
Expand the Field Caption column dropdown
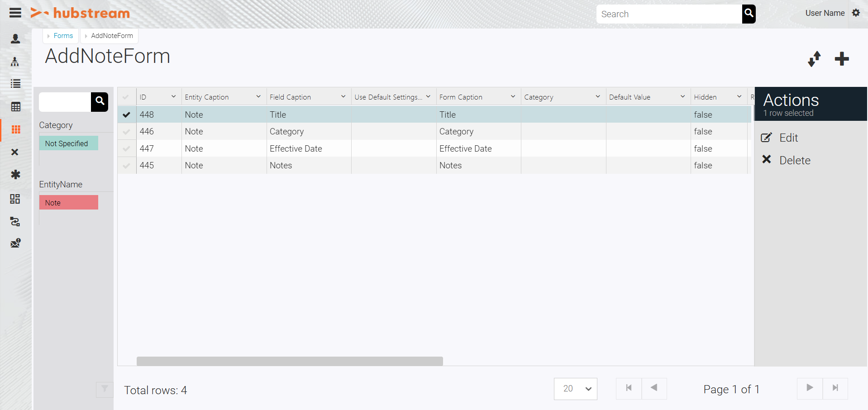343,97
